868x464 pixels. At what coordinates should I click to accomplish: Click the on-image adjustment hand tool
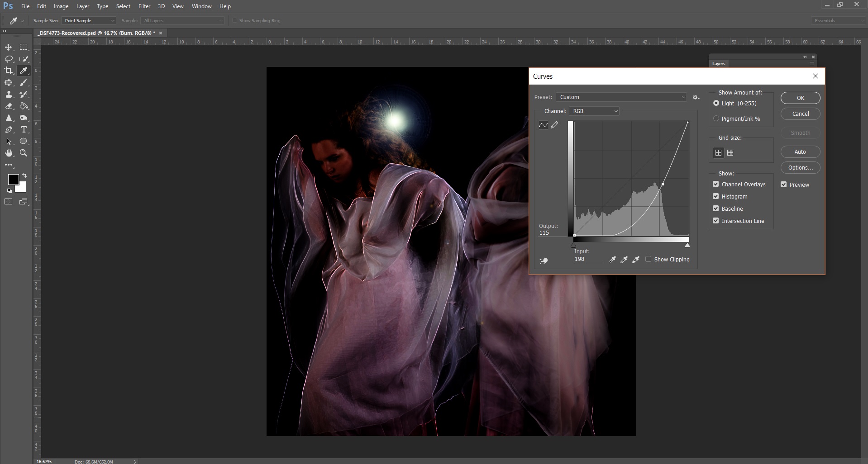(544, 260)
